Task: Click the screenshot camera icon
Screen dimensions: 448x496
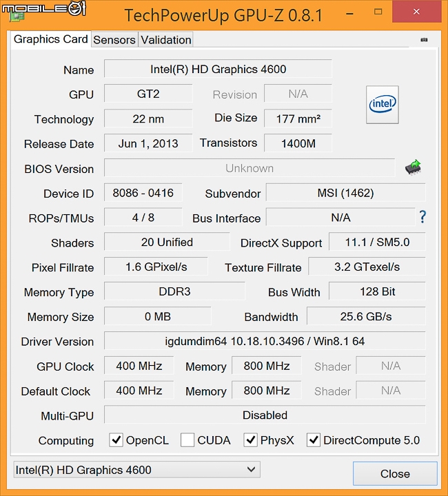Action: tap(424, 39)
